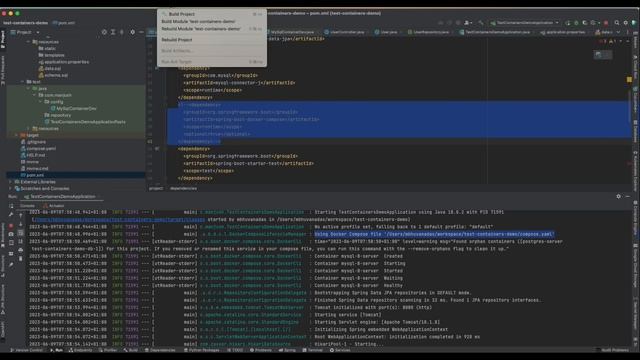Open IDE settings gear in top toolbar

pyautogui.click(x=625, y=23)
